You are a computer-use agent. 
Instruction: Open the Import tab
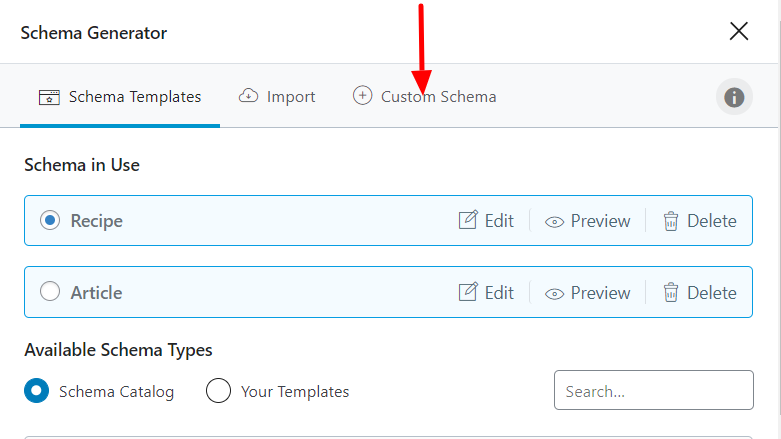(290, 97)
